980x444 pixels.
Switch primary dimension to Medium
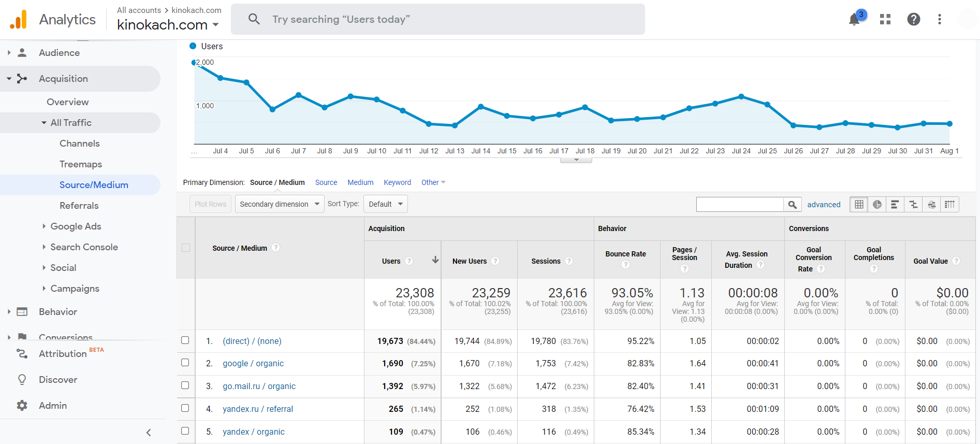360,182
